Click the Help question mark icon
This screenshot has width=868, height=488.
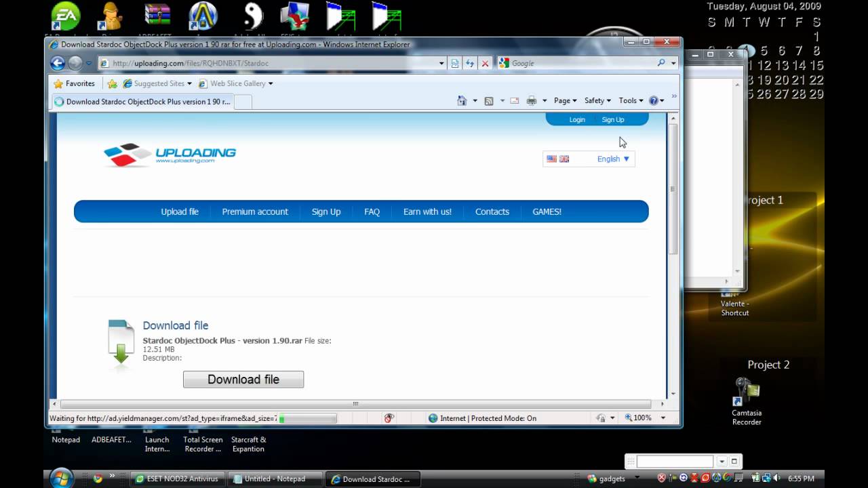654,100
